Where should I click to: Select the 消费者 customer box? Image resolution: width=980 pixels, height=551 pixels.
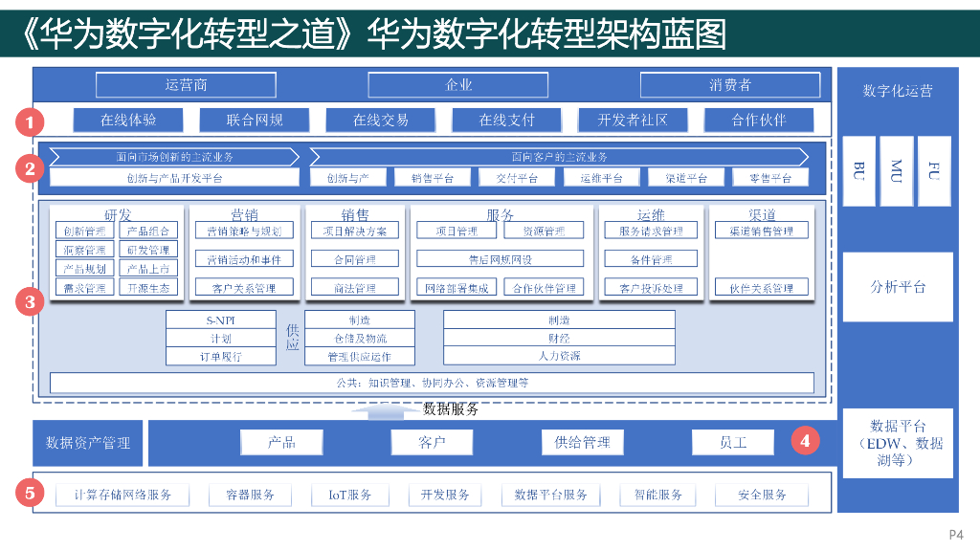[x=730, y=85]
